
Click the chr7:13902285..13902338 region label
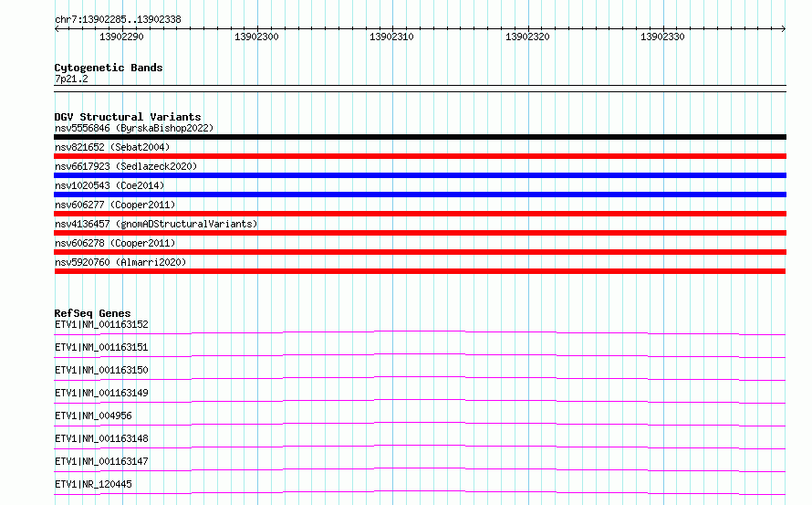pos(118,20)
